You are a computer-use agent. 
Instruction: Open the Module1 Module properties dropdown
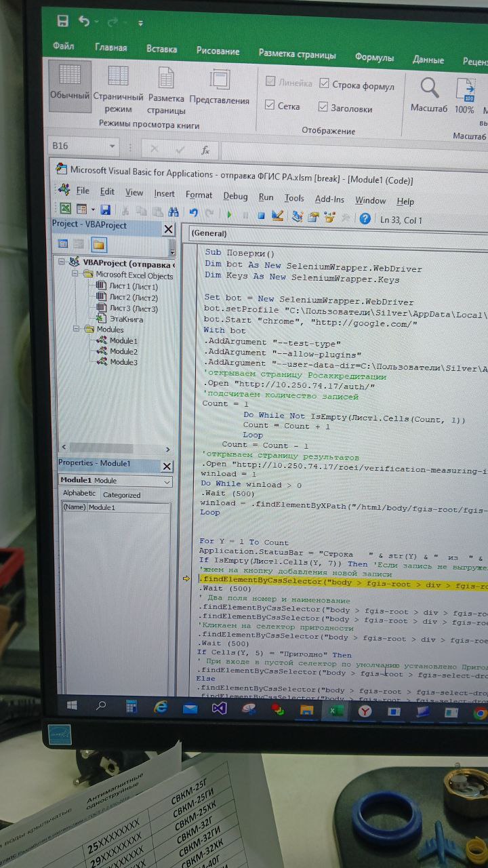pos(167,481)
